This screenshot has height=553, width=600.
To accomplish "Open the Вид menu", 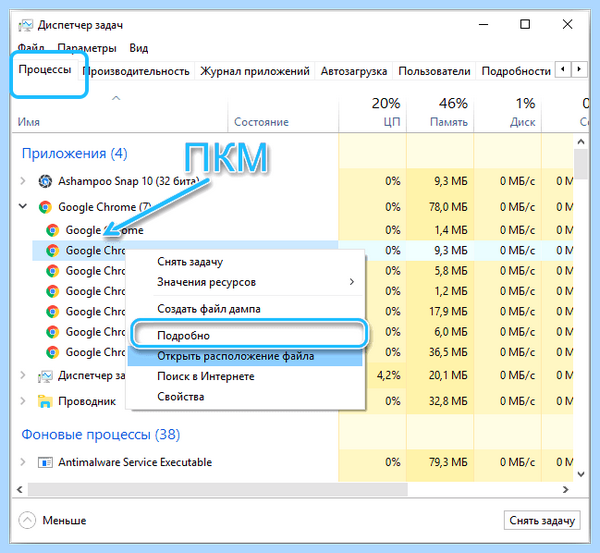I will coord(139,48).
